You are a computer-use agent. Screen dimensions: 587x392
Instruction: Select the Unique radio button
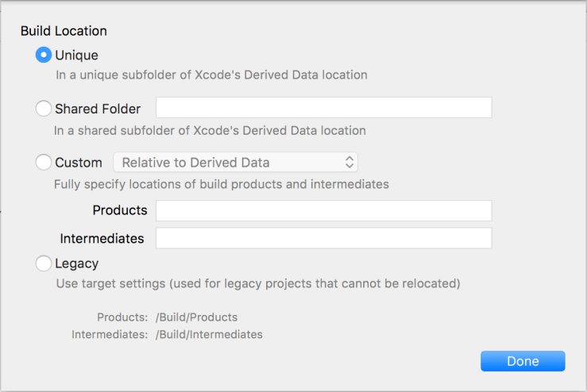tap(44, 56)
